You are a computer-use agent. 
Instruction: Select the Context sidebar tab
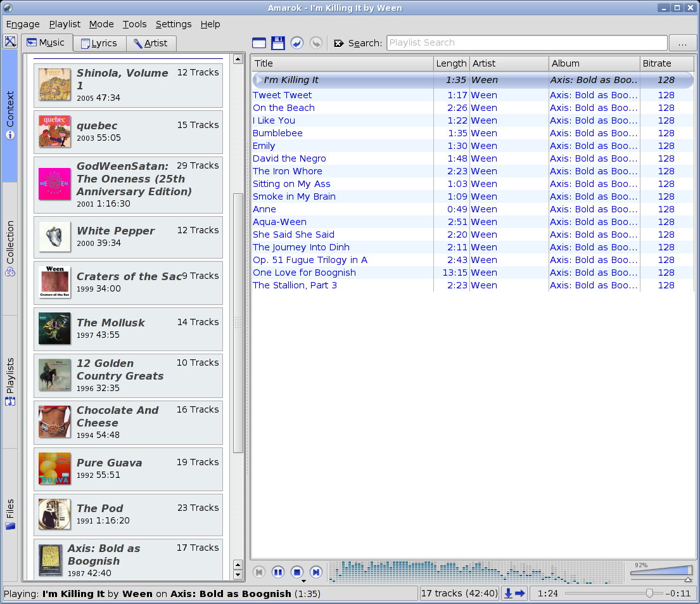pyautogui.click(x=10, y=116)
